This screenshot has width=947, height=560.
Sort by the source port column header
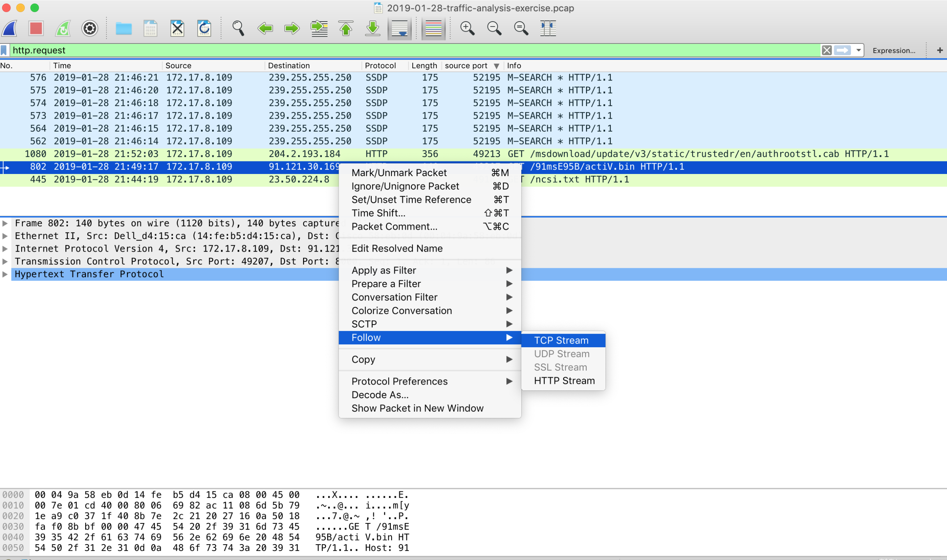(466, 66)
